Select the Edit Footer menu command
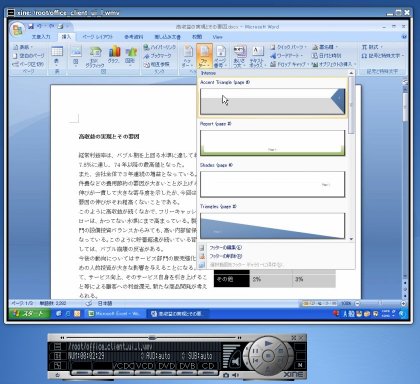Image resolution: width=420 pixels, height=384 pixels. (225, 248)
